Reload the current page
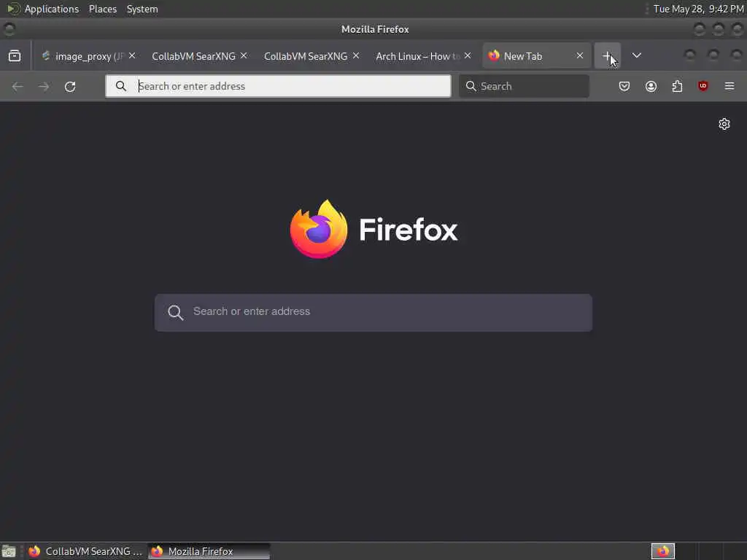 70,86
